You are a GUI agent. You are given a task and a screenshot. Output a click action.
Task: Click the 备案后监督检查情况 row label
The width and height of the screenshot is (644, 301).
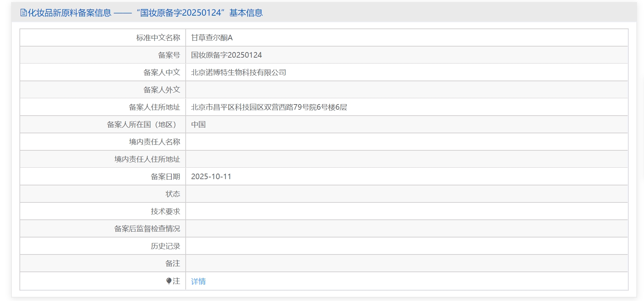[147, 228]
